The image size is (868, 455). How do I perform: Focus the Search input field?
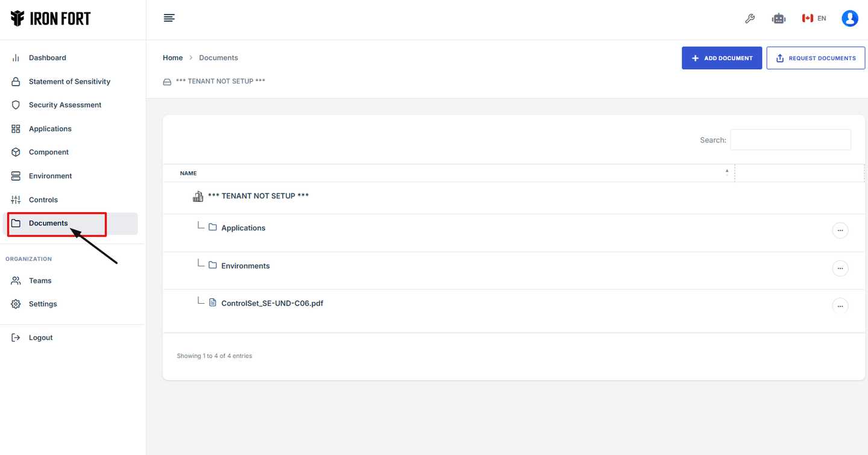(x=790, y=140)
